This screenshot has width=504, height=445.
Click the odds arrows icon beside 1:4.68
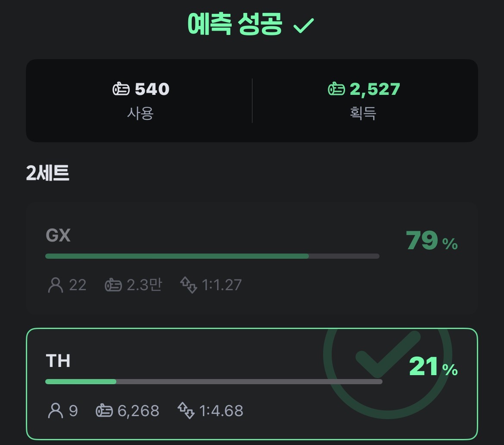(x=187, y=411)
